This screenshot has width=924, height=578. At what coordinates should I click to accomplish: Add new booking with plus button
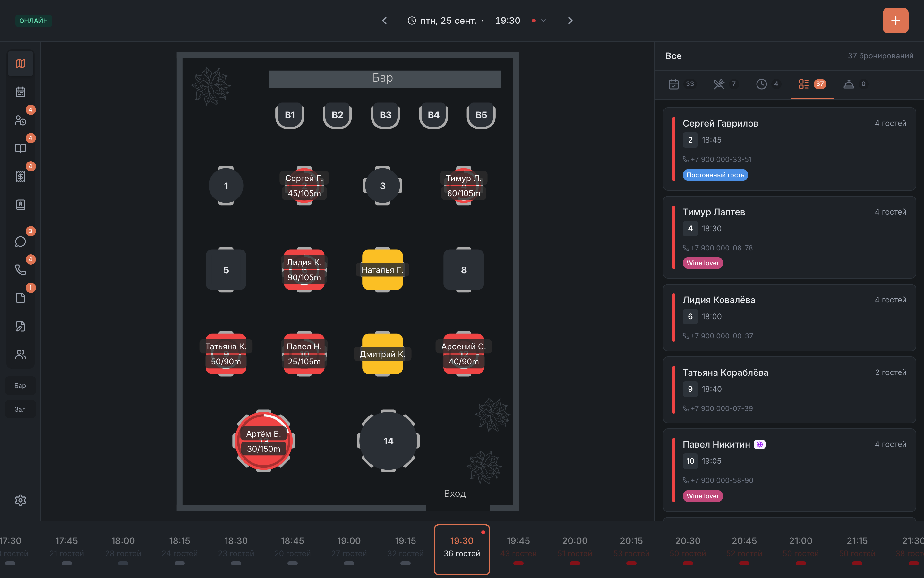coord(895,21)
